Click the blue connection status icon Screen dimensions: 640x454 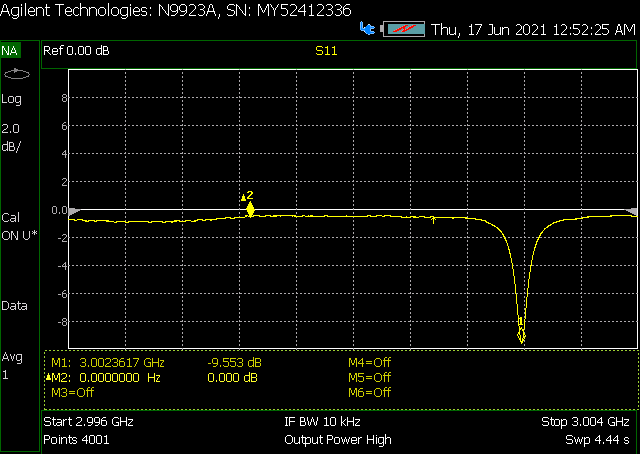coord(368,30)
